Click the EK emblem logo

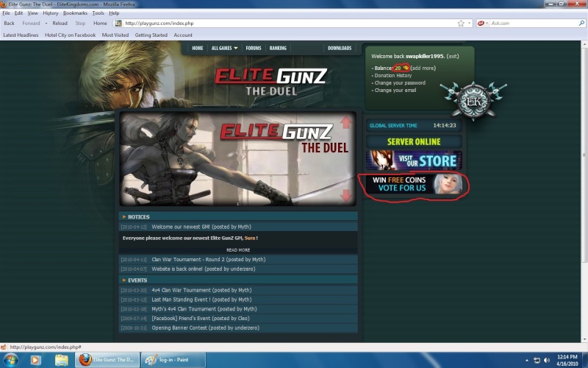pyautogui.click(x=473, y=101)
